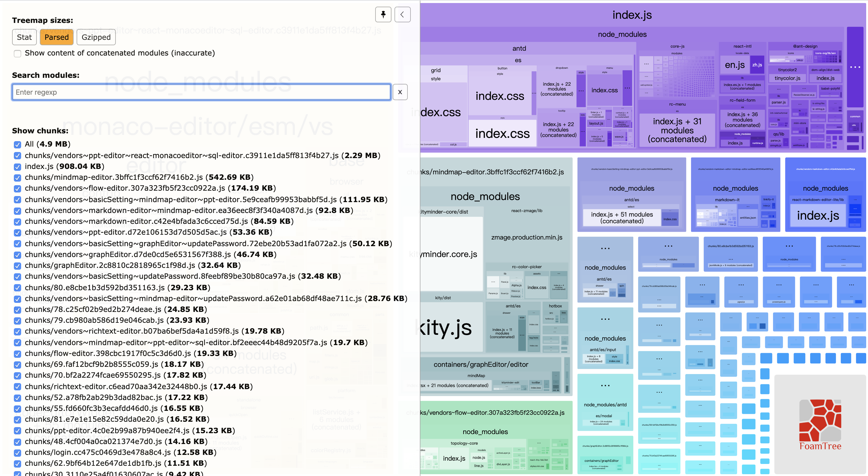This screenshot has height=476, width=868.
Task: Toggle chunks/login.cc475c0469d3e478a8c4.js checkbox
Action: coord(17,453)
